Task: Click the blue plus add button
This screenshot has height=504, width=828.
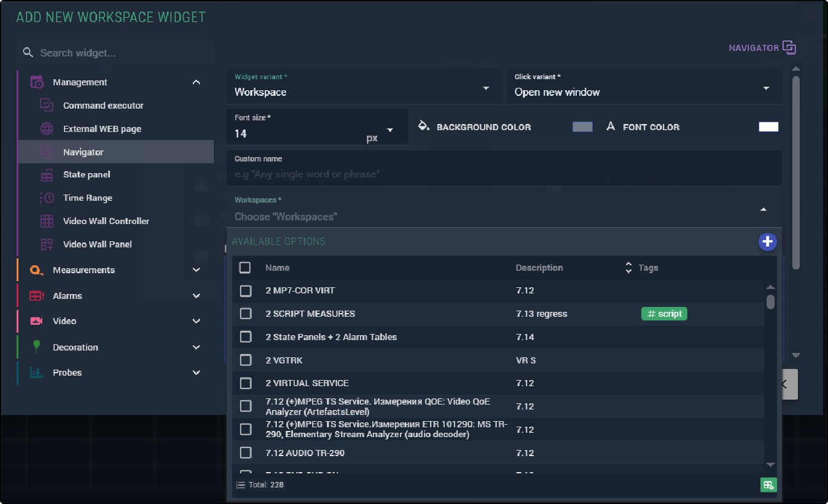Action: tap(767, 242)
